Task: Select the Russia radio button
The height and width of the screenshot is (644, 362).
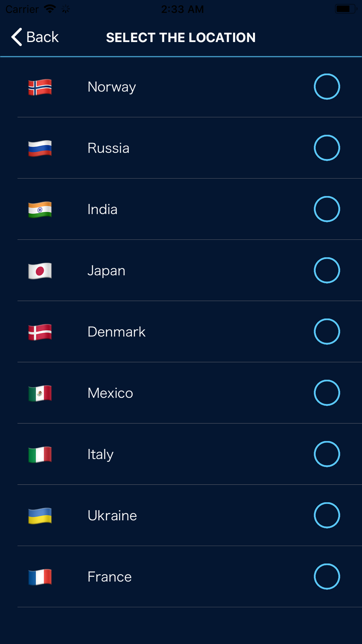Action: (327, 148)
